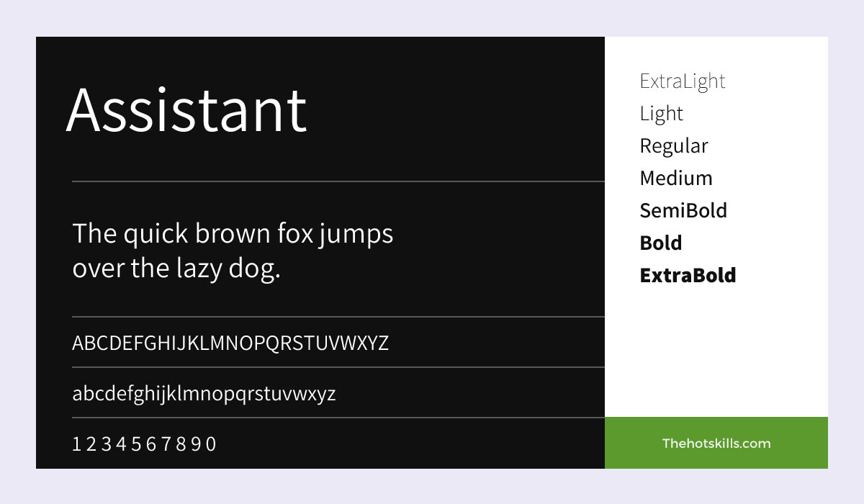Viewport: 864px width, 504px height.
Task: Select the SemiBold weight label
Action: point(683,210)
